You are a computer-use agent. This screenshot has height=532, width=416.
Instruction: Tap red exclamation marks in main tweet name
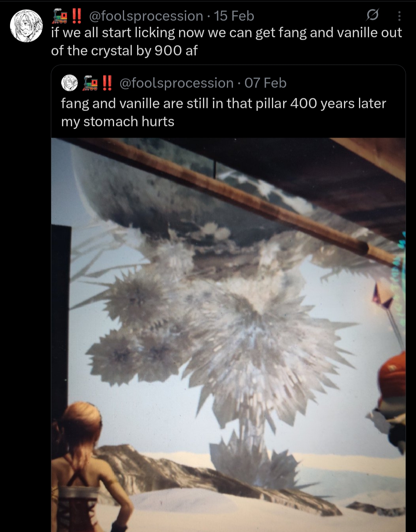(77, 15)
